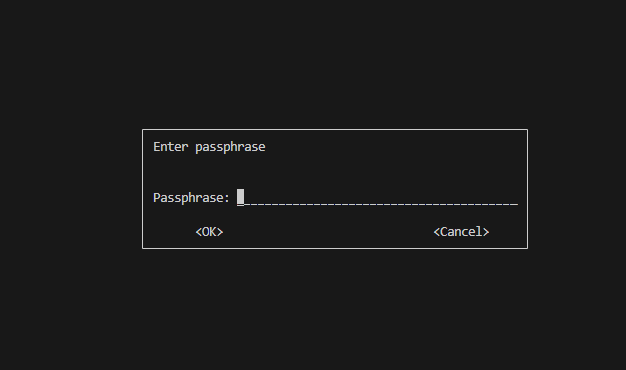Click the dark terminal background above the dialog

(x=313, y=64)
